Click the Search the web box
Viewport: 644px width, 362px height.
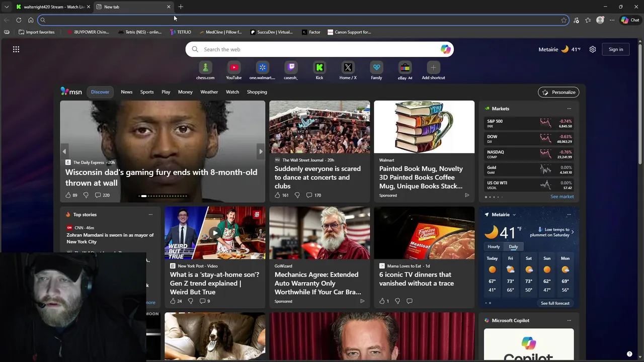(319, 49)
